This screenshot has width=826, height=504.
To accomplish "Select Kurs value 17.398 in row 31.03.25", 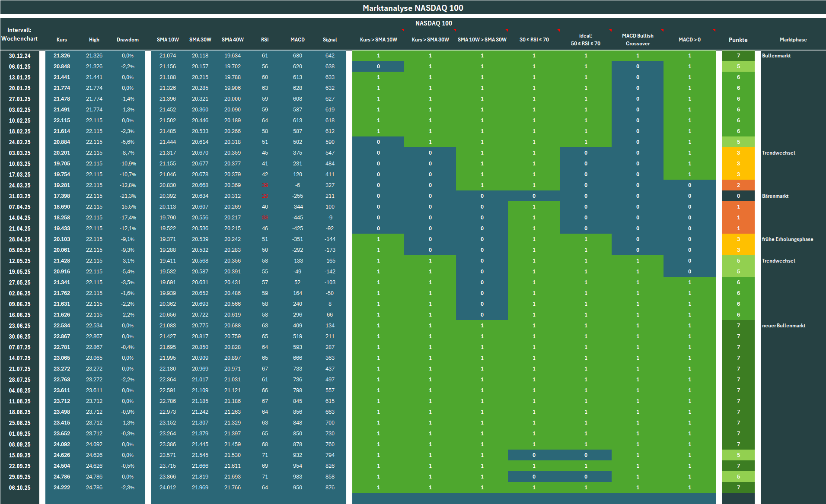I will pyautogui.click(x=62, y=196).
